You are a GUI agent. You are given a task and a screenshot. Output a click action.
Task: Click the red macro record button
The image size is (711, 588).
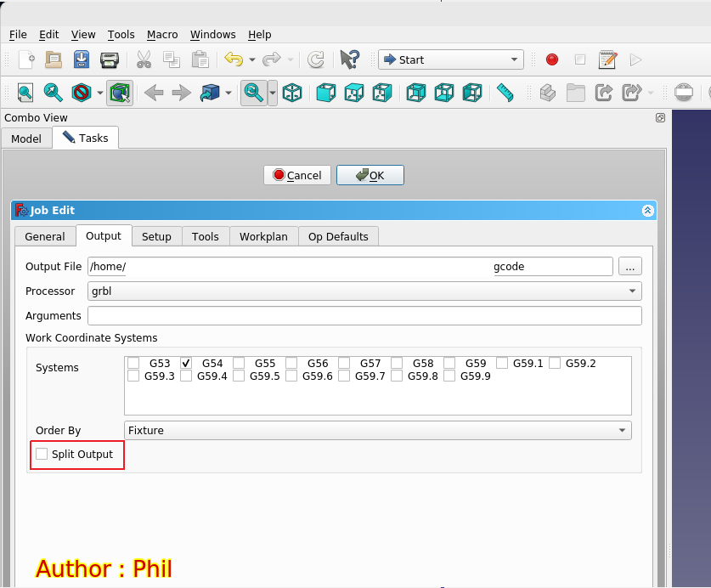552,59
